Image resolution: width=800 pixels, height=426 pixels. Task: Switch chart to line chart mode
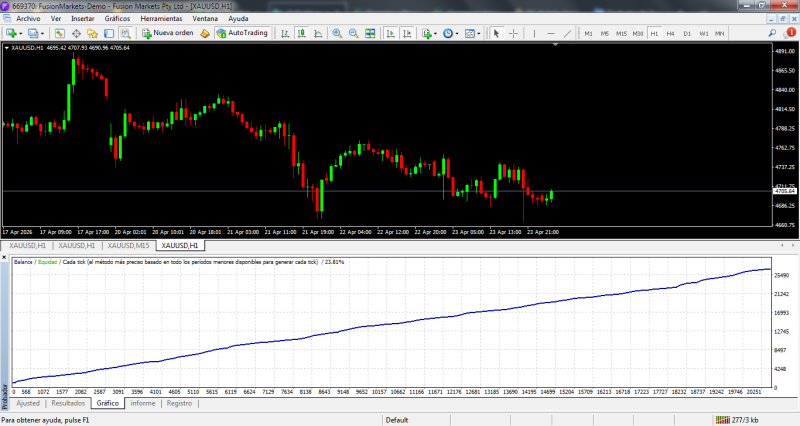point(318,33)
